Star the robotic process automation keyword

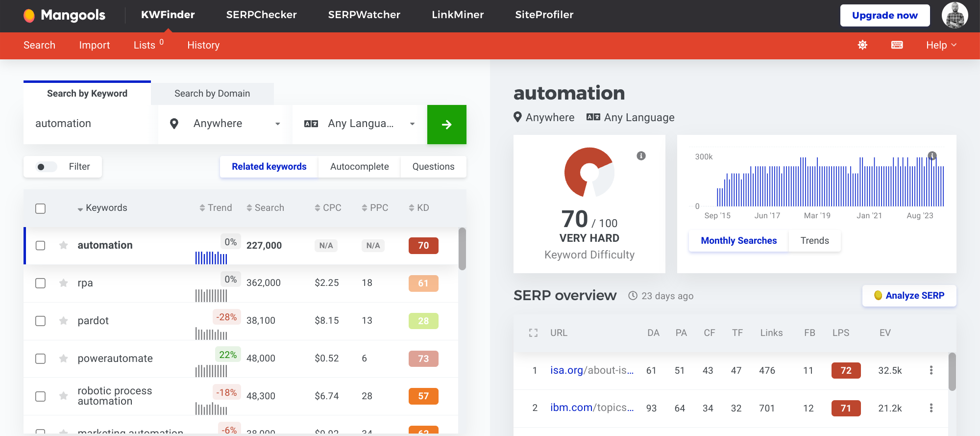tap(63, 396)
